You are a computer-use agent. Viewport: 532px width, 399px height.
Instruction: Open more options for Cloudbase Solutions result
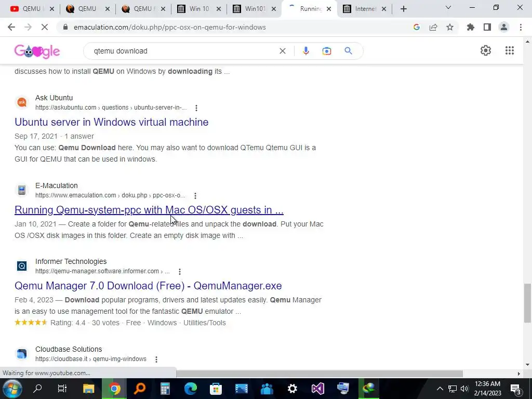156,360
